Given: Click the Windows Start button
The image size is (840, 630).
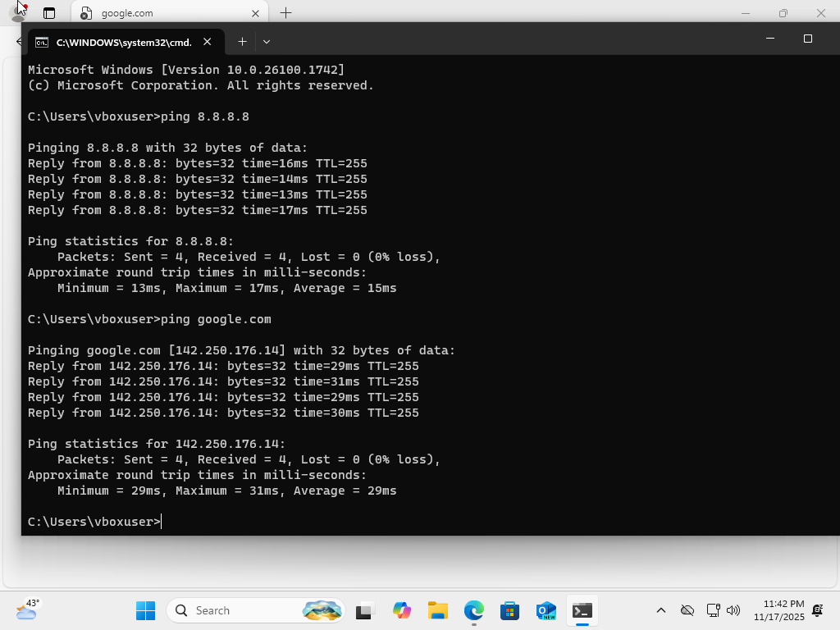Looking at the screenshot, I should tap(145, 610).
